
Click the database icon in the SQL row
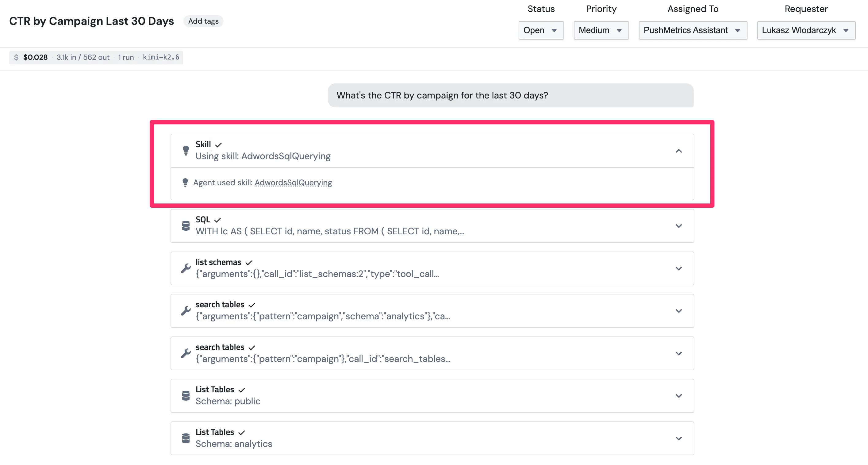(186, 226)
